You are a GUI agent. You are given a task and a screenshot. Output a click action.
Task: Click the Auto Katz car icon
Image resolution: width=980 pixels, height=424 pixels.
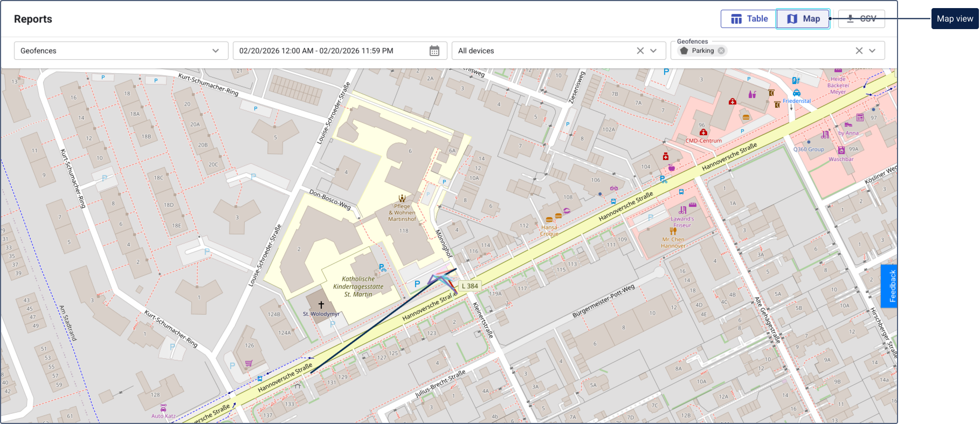(163, 408)
